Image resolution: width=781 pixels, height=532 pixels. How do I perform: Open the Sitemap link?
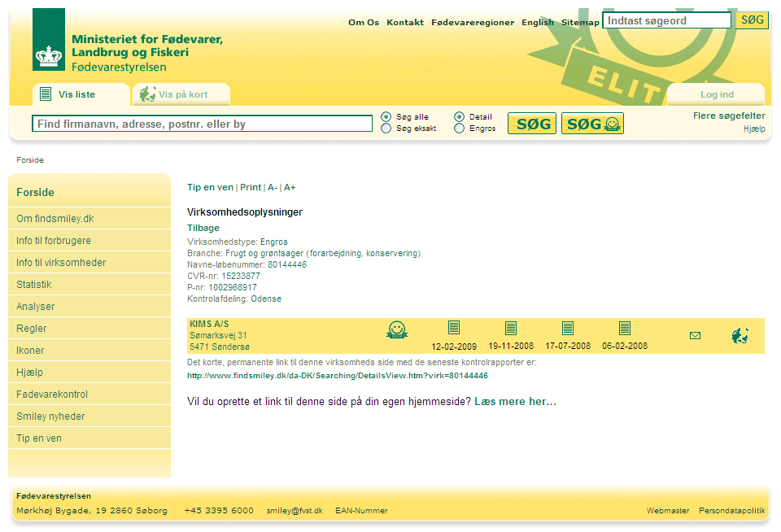(x=580, y=23)
